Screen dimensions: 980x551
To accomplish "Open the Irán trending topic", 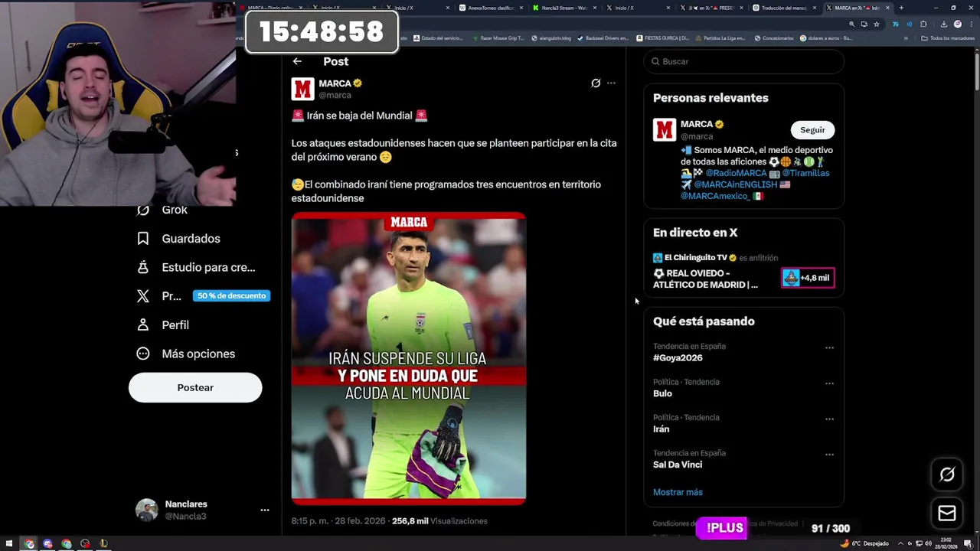I will tap(661, 429).
